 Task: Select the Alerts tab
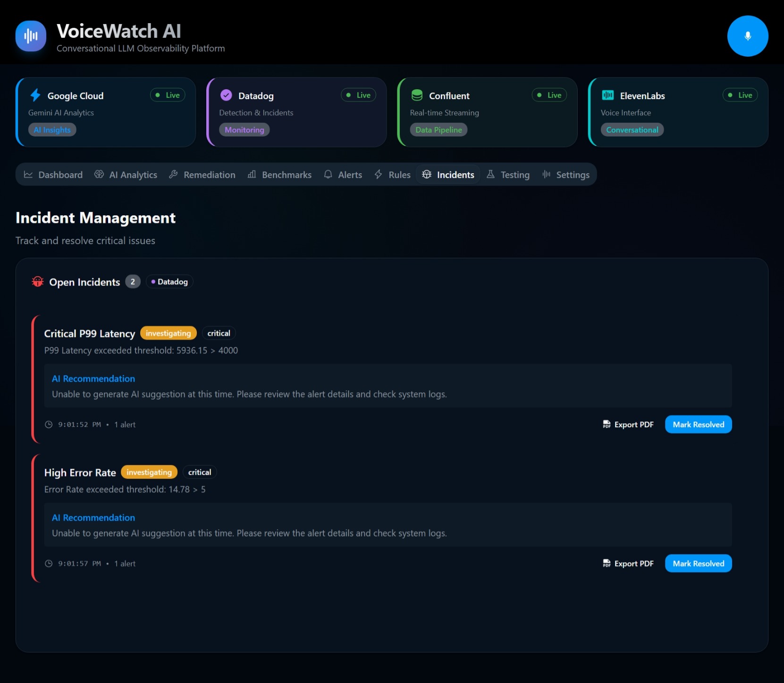click(343, 175)
